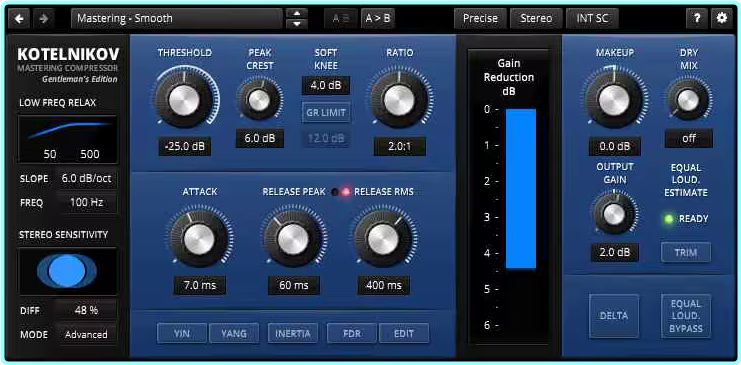Click the Makeup gain knob
This screenshot has height=365, width=741.
click(x=614, y=100)
